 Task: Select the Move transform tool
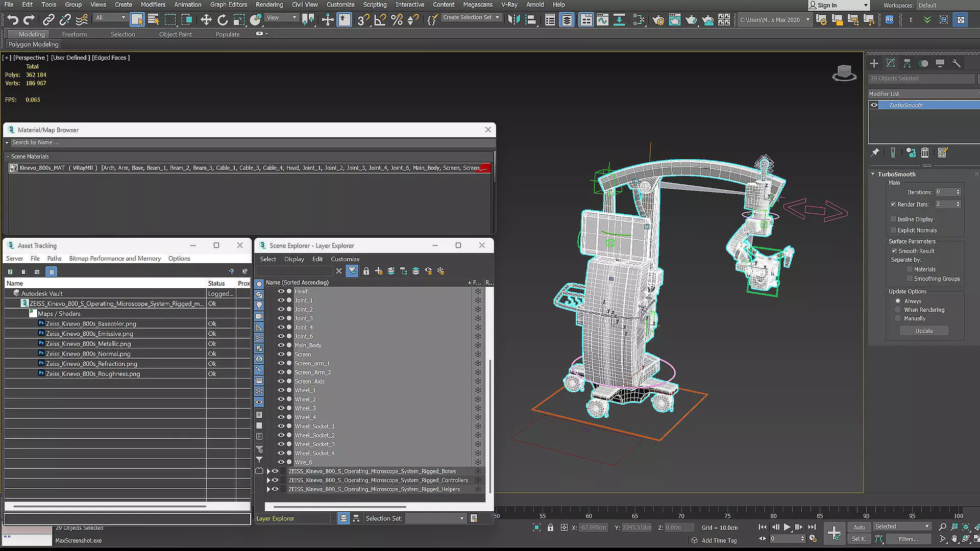coord(206,20)
